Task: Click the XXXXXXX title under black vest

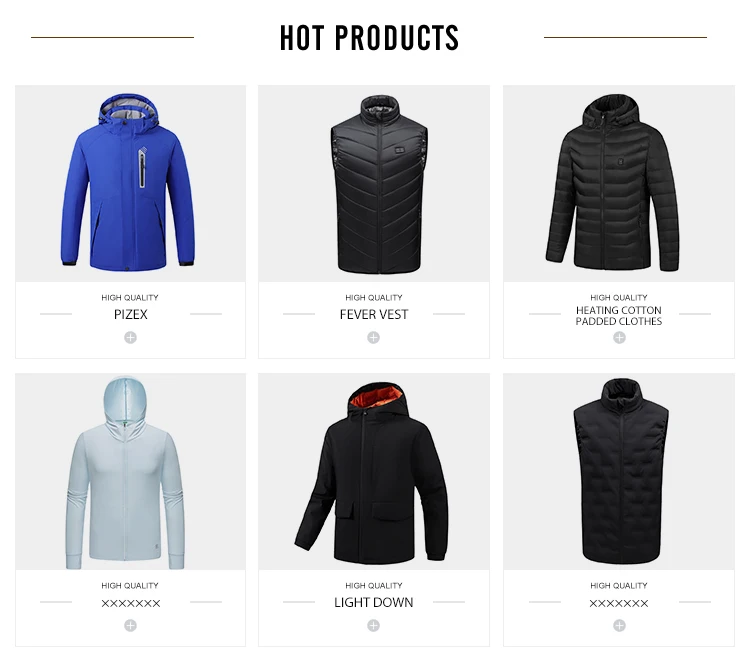Action: coord(619,604)
